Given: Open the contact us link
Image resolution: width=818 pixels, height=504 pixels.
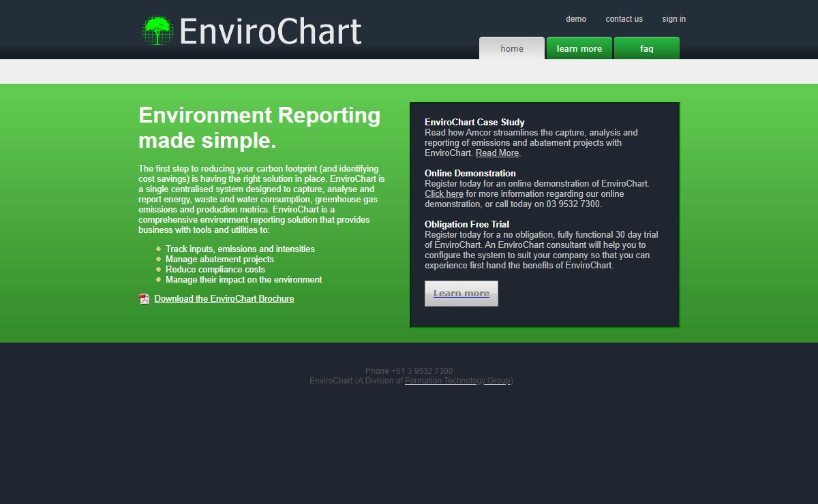Looking at the screenshot, I should click(x=624, y=19).
